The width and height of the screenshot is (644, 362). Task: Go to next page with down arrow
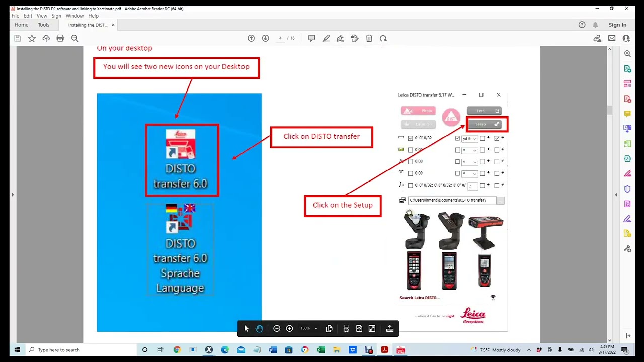tap(266, 38)
